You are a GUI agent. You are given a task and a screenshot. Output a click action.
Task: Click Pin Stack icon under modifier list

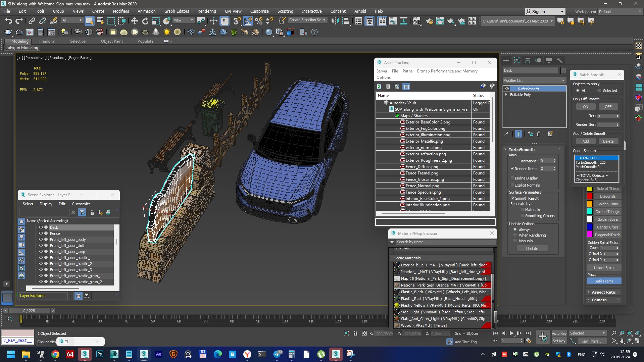pyautogui.click(x=507, y=134)
